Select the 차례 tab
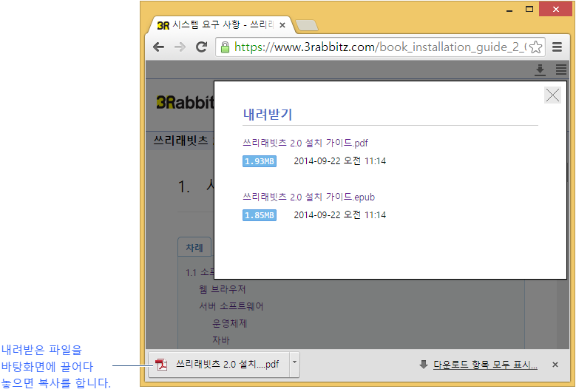 point(194,247)
